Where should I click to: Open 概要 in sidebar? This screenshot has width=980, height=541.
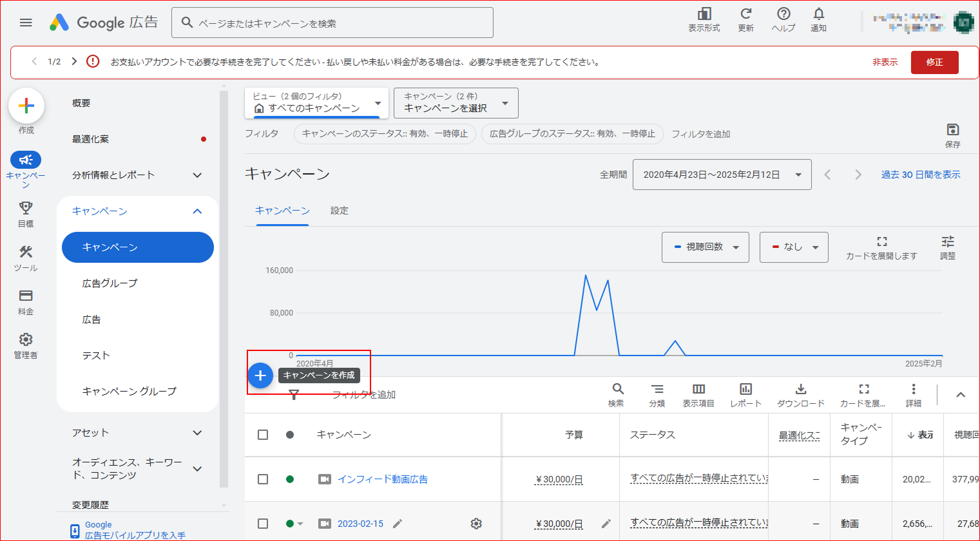click(x=81, y=103)
